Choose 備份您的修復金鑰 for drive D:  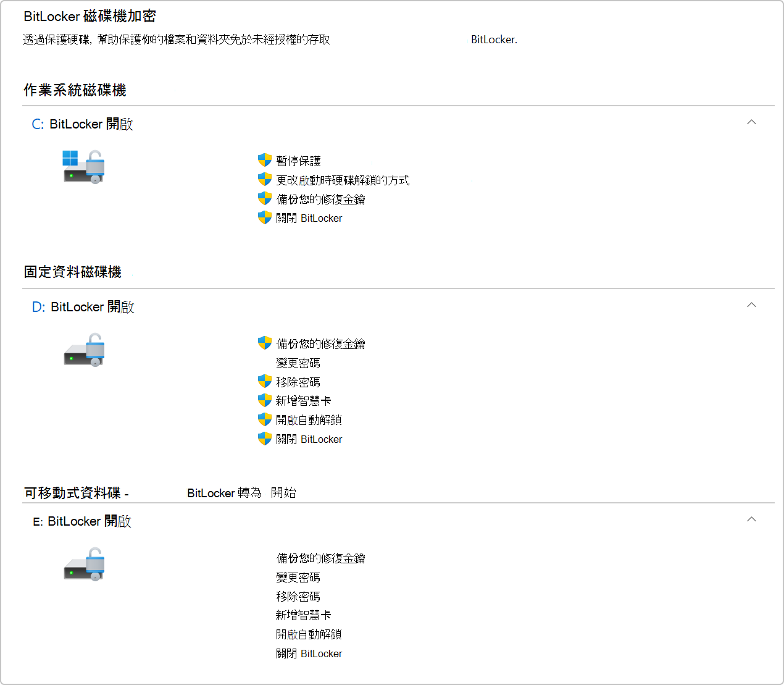320,344
